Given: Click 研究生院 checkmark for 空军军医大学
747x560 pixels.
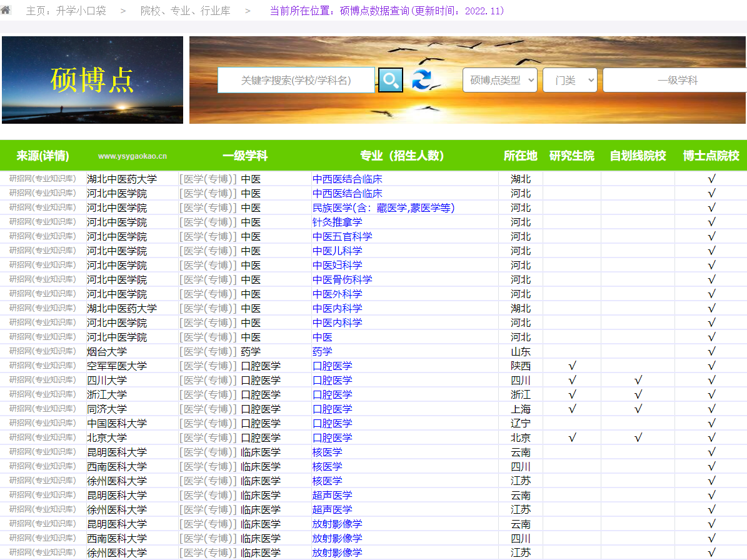Looking at the screenshot, I should (x=572, y=366).
